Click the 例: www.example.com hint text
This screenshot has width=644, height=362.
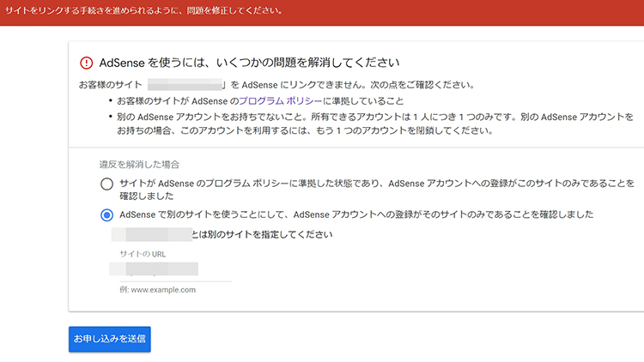[x=158, y=290]
